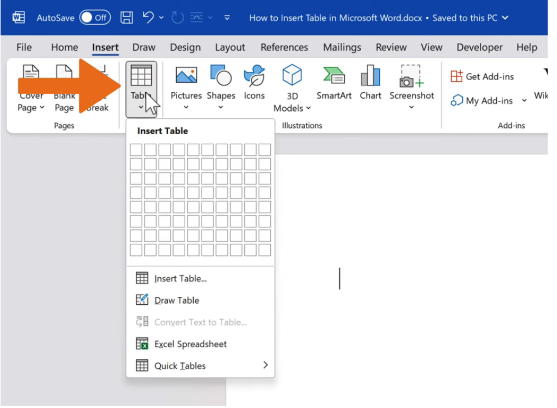The image size is (557, 408).
Task: Expand the Screenshot dropdown chevron
Action: pos(411,107)
